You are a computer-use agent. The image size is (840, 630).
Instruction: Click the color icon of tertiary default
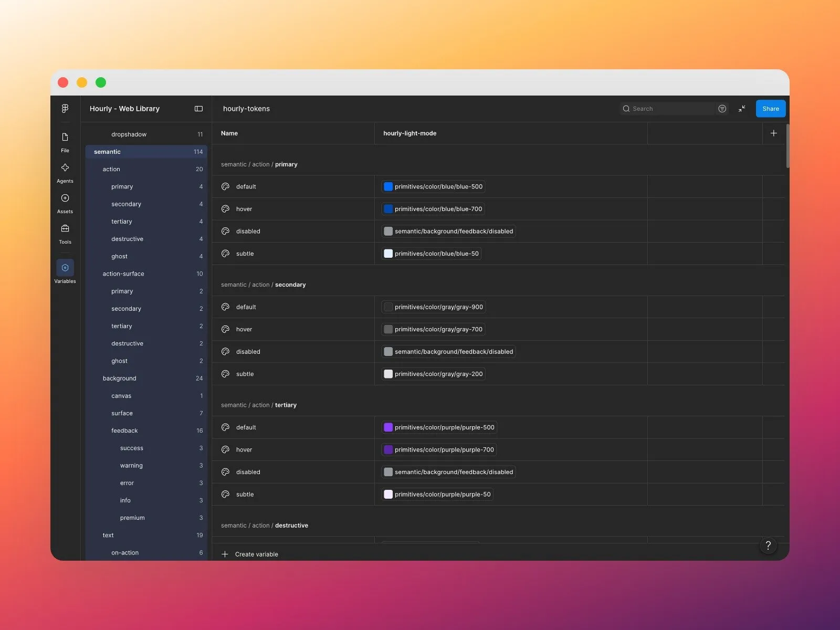pos(225,427)
